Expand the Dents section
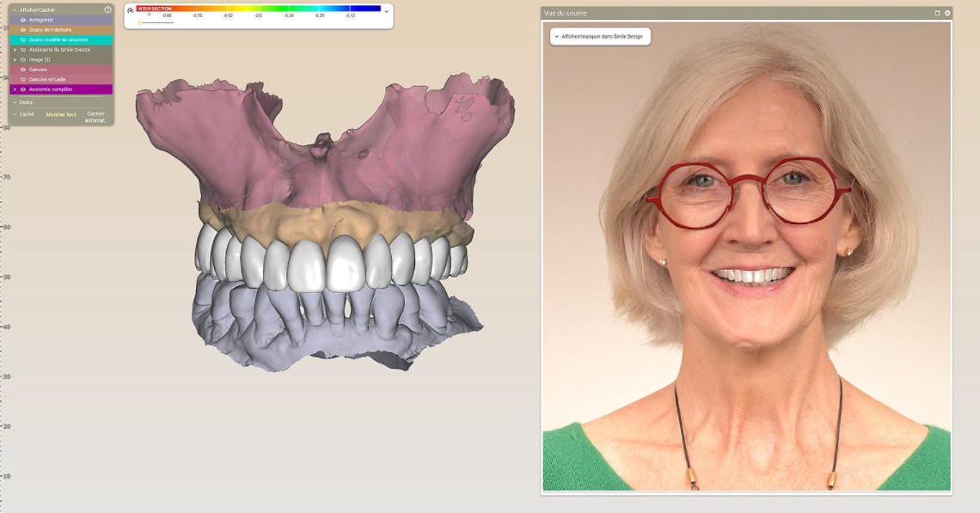Viewport: 980px width, 513px height. coord(15,102)
